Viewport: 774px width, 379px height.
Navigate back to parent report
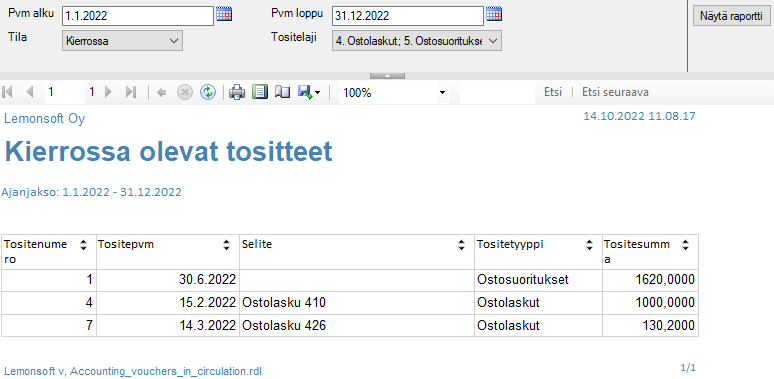tap(161, 92)
